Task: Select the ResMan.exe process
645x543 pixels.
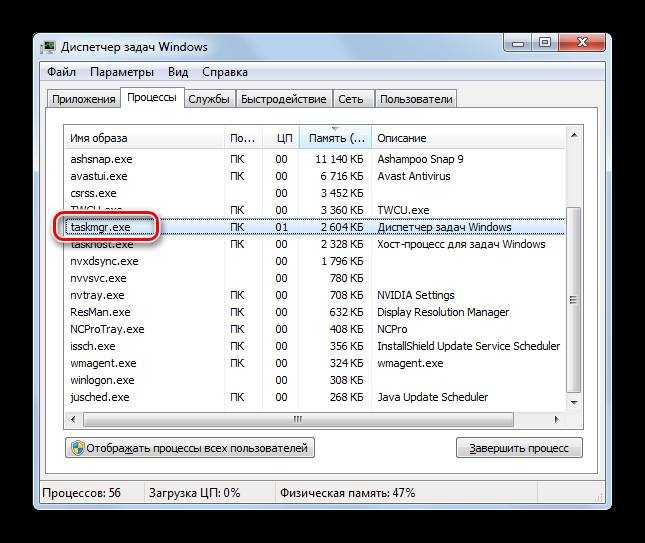Action: [x=100, y=312]
